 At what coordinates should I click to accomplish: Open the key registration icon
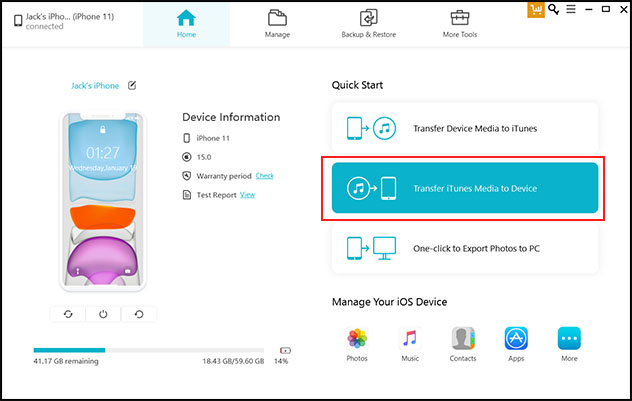[x=553, y=9]
